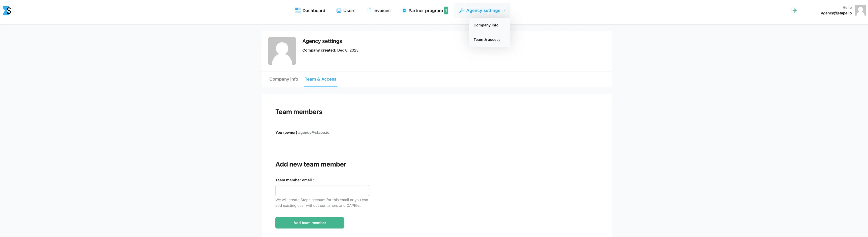Click the Stape account creation helper text
The image size is (868, 237).
point(321,203)
